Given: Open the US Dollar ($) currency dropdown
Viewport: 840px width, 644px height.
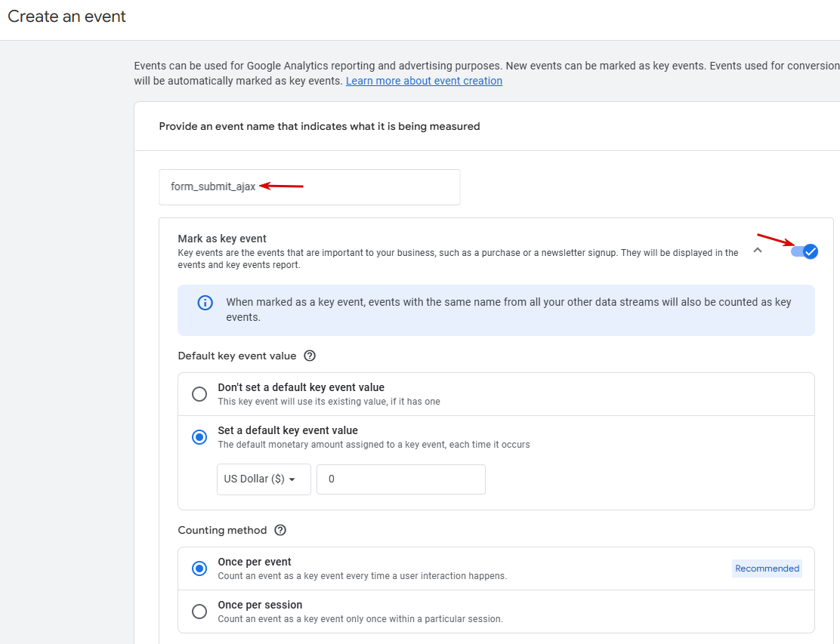Looking at the screenshot, I should [263, 479].
